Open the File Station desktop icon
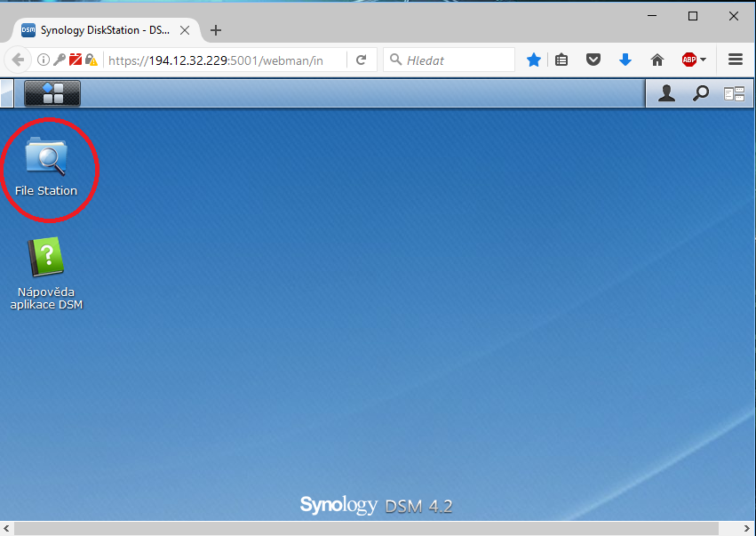The height and width of the screenshot is (536, 756). pyautogui.click(x=46, y=166)
